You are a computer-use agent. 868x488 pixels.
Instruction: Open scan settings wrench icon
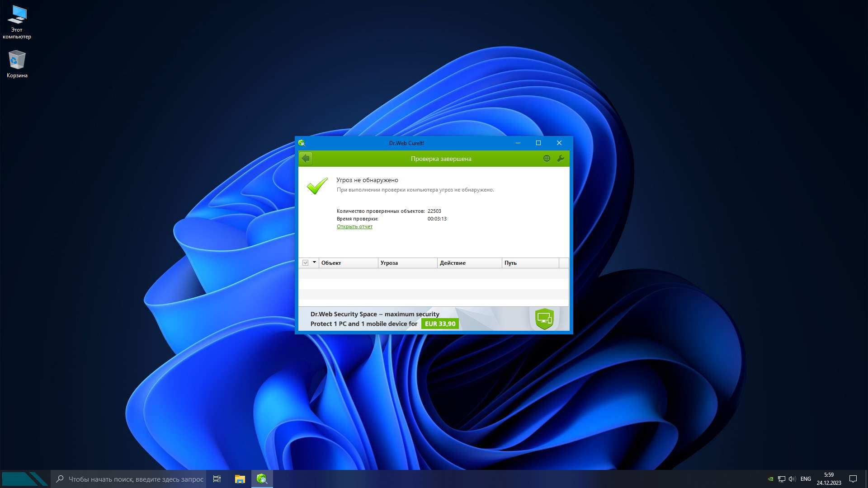[x=561, y=159]
